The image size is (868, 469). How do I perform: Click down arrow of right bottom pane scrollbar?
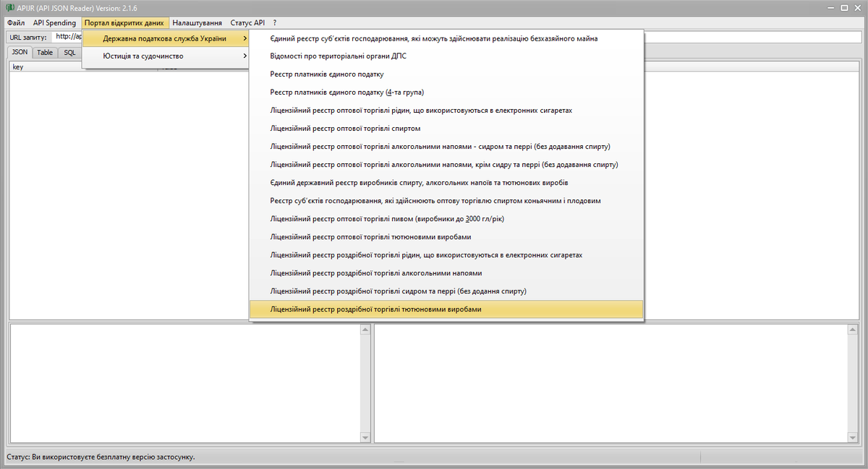(x=854, y=438)
